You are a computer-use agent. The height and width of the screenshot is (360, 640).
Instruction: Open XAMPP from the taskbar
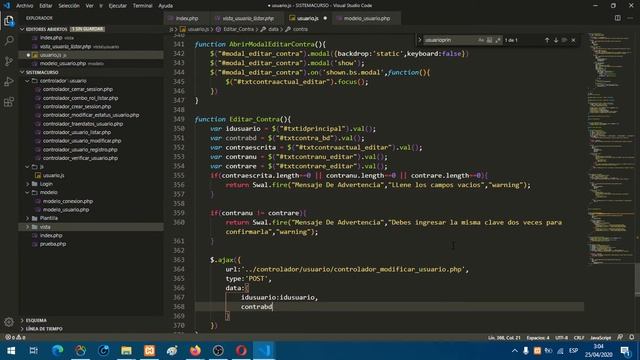click(x=149, y=351)
